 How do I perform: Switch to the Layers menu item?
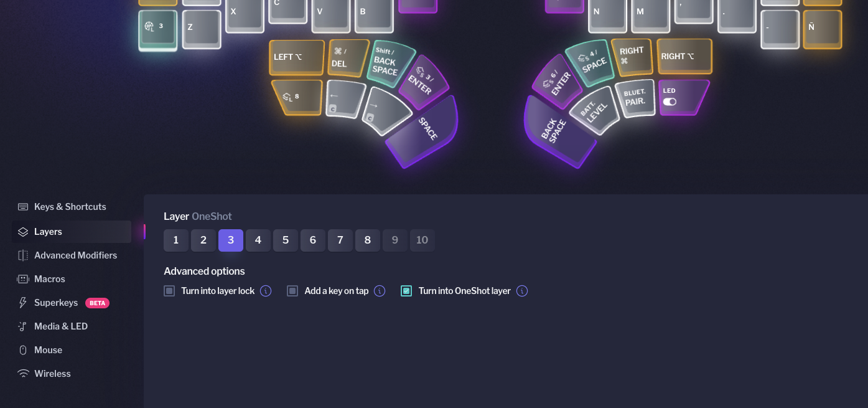pos(72,232)
